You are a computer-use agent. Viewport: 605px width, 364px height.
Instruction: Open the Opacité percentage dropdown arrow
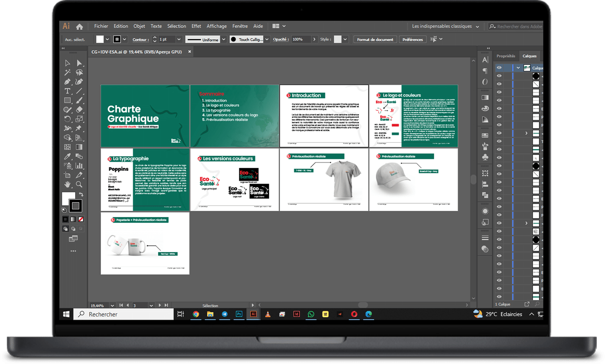click(x=314, y=39)
